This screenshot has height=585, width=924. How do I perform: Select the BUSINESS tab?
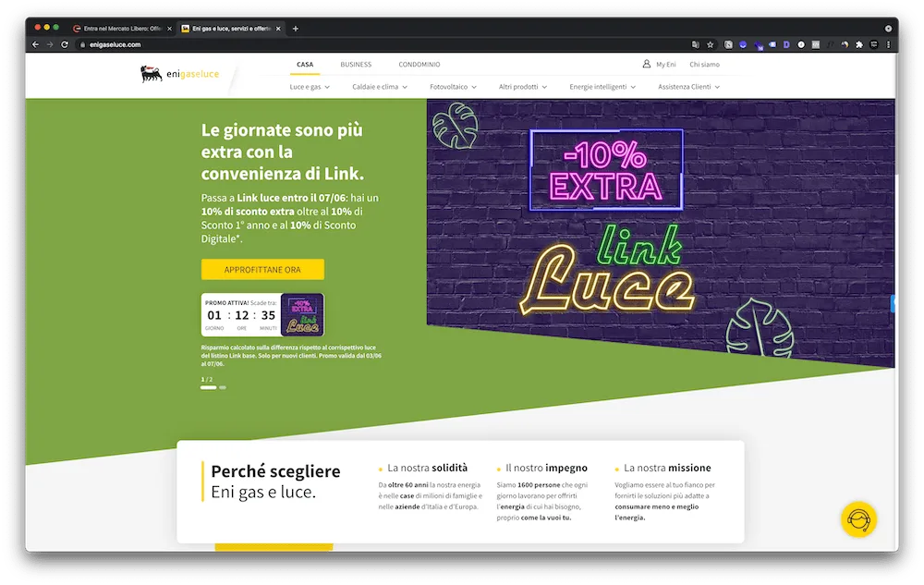[356, 64]
